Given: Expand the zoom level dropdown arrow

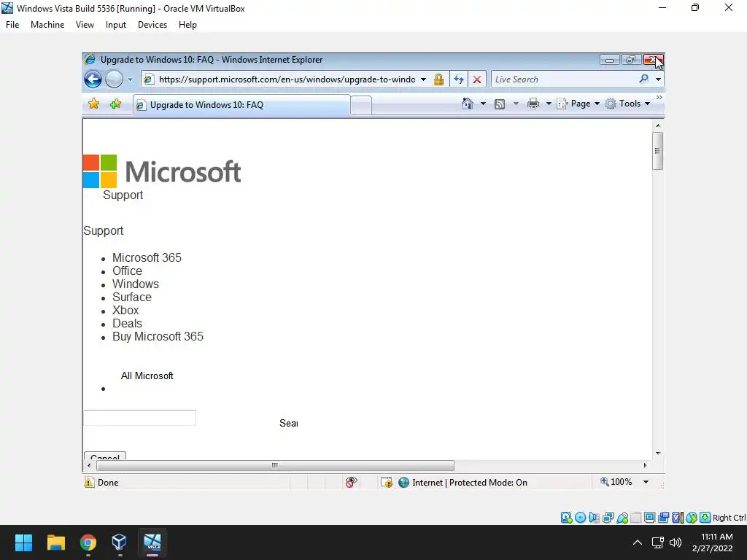Looking at the screenshot, I should 646,482.
